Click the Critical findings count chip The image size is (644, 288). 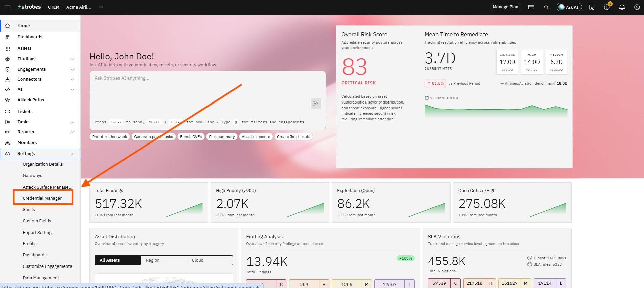tap(266, 284)
